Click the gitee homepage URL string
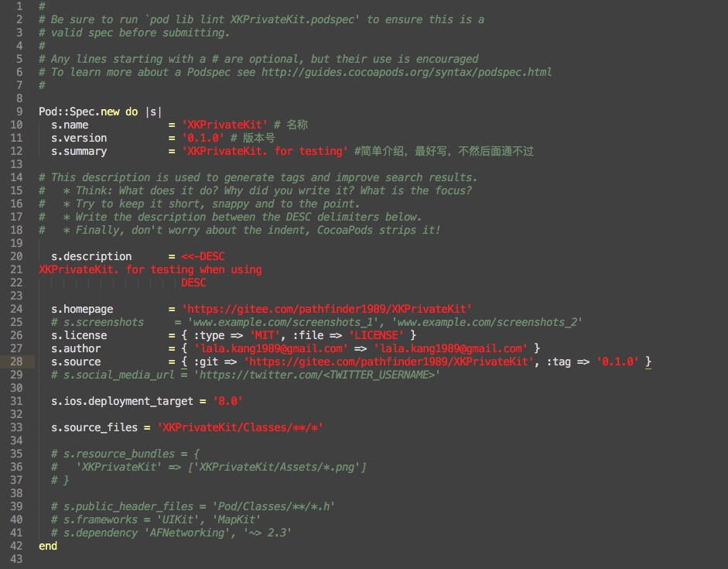This screenshot has width=728, height=569. 326,309
